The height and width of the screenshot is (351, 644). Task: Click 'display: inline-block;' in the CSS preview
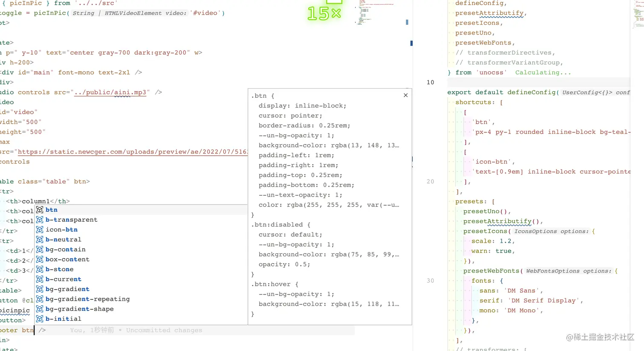pos(302,106)
